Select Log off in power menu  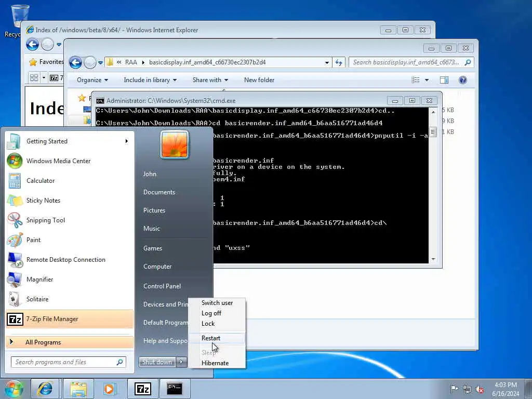click(x=217, y=313)
